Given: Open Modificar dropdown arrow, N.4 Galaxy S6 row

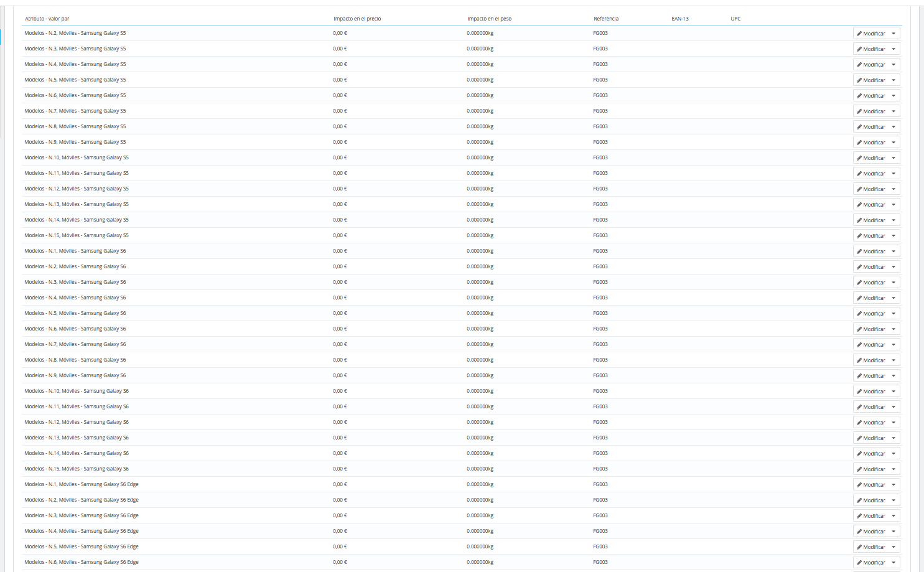Looking at the screenshot, I should [894, 298].
